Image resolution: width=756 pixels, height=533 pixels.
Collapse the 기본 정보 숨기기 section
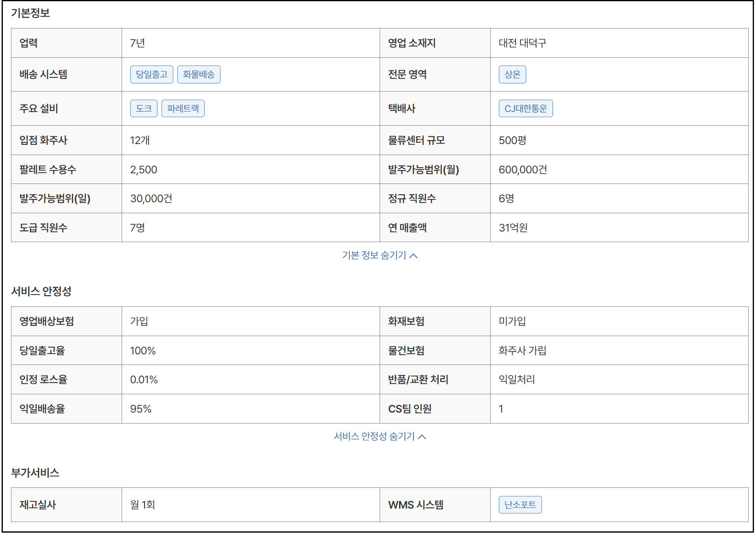pos(380,255)
